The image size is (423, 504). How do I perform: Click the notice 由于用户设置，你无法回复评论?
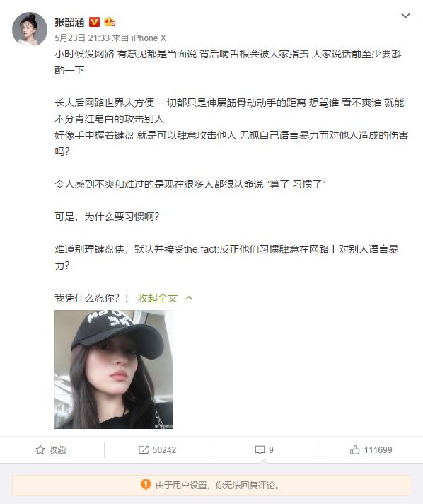[x=217, y=485]
